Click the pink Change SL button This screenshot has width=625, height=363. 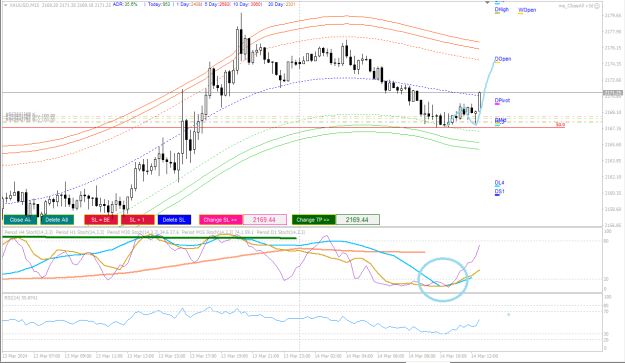(221, 220)
